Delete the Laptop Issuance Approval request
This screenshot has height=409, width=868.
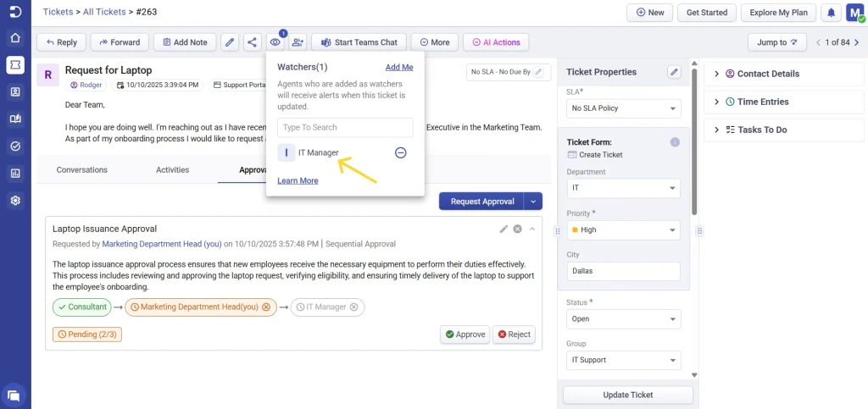(517, 229)
